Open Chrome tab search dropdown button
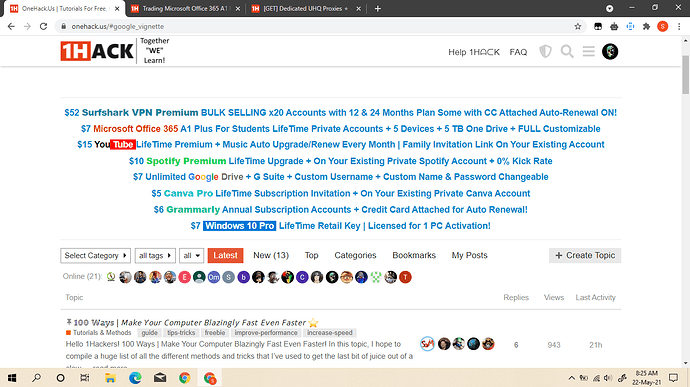 [609, 8]
